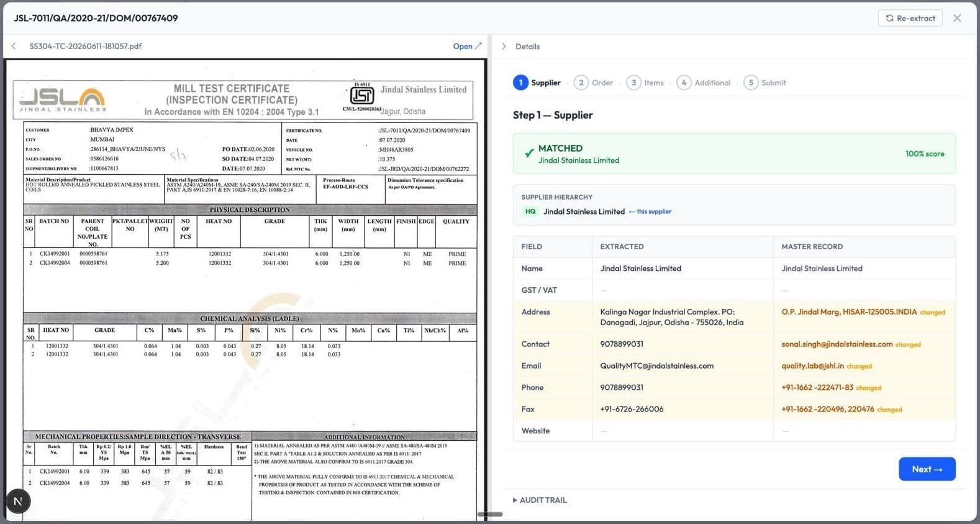Select the extracted name 'Jindal Stainless Limited'
The image size is (980, 524).
[640, 269]
